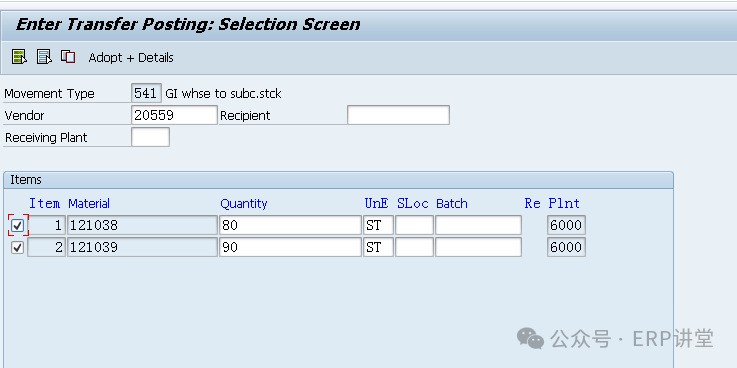Screen dimensions: 737x368
Task: Select the Receiving Plant input box
Action: (x=150, y=137)
